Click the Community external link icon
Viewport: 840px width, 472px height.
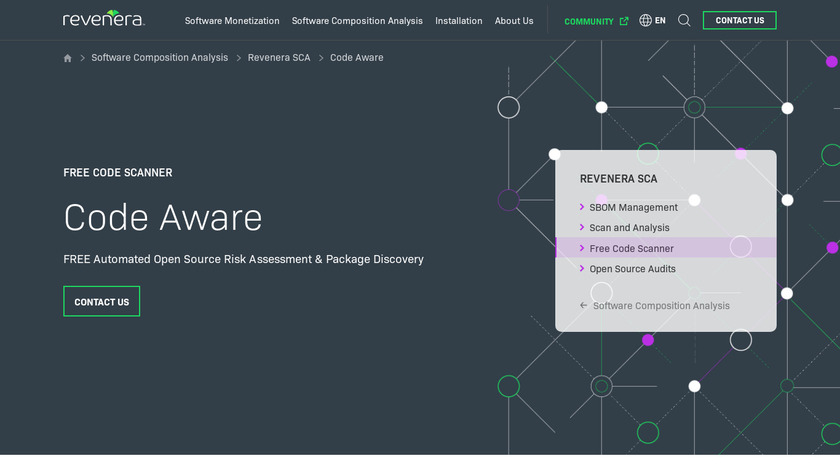pos(624,21)
